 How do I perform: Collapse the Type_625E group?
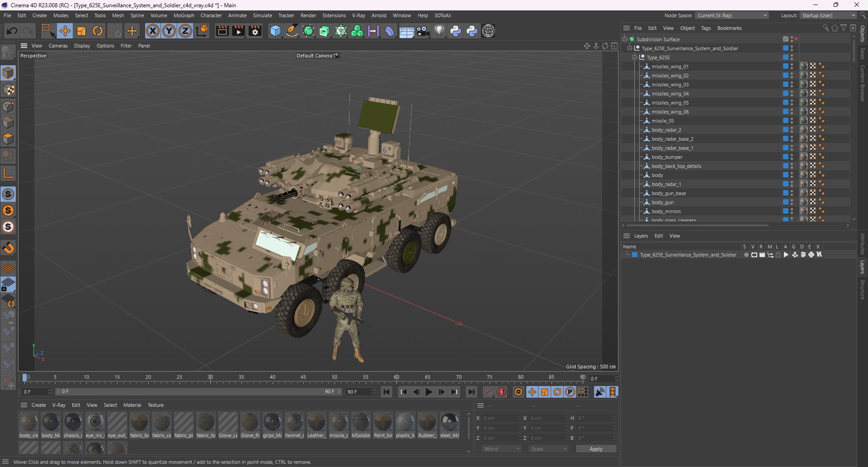(635, 57)
